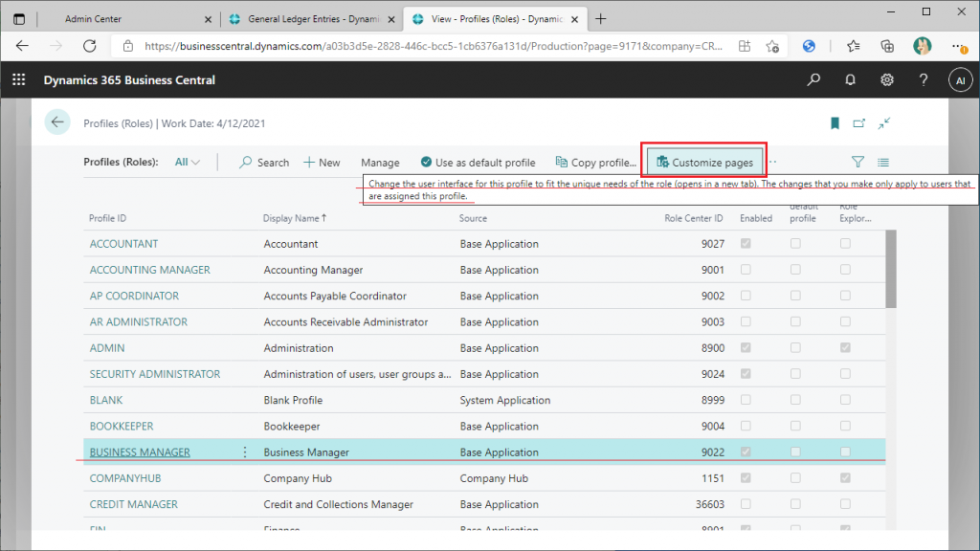Add this page to browser favorites

772,46
